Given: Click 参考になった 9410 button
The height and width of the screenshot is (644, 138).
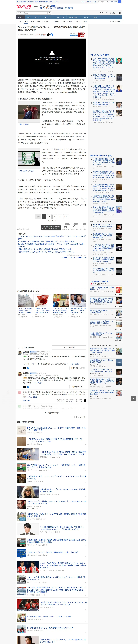Looking at the screenshot, I should click(78, 368).
